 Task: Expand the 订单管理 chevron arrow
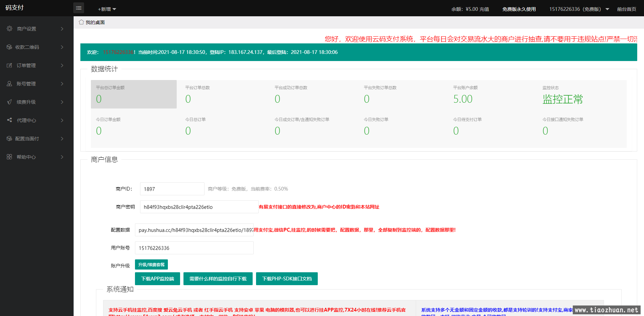tap(62, 65)
